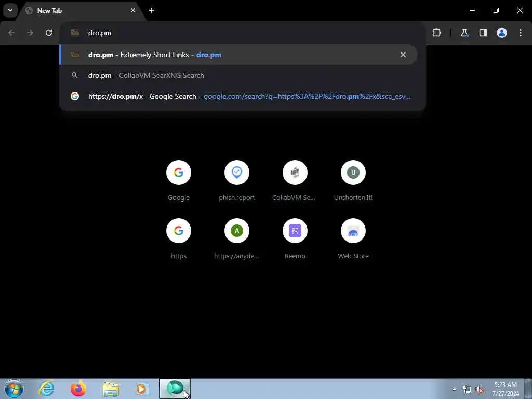
Task: Go forward with the forward arrow
Action: (30, 33)
